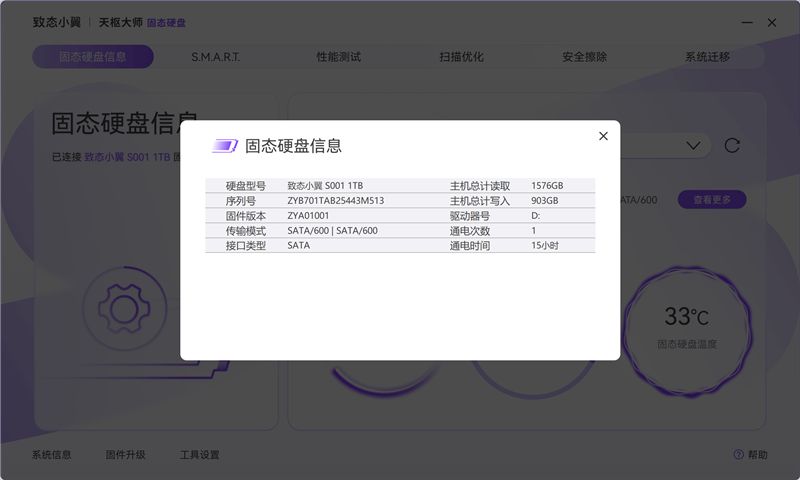
Task: Click the 1576GB total host read value
Action: pos(547,186)
